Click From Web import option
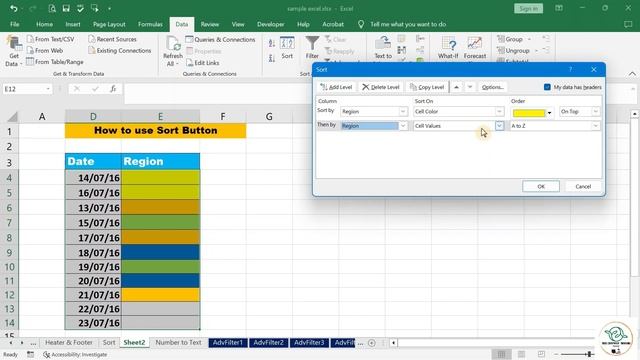The width and height of the screenshot is (640, 360). 45,51
